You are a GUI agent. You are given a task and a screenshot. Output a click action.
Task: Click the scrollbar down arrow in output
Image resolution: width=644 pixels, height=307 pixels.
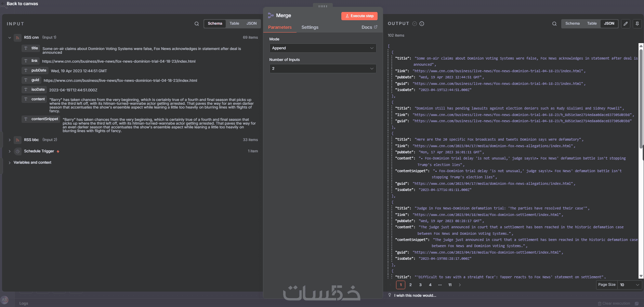pos(641,276)
